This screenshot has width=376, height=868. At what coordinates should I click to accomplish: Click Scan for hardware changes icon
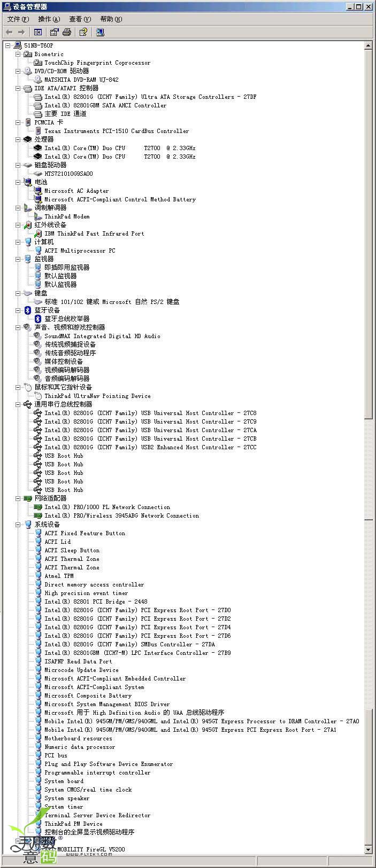(100, 33)
